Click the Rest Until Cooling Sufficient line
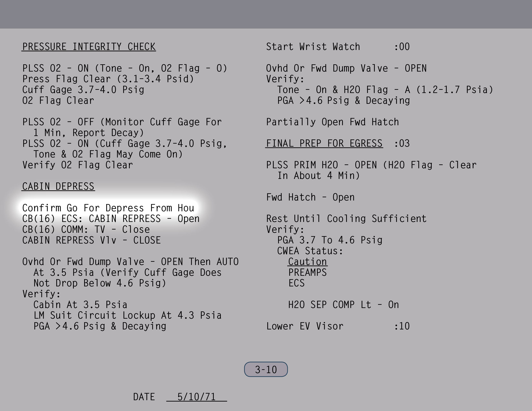 click(x=346, y=219)
